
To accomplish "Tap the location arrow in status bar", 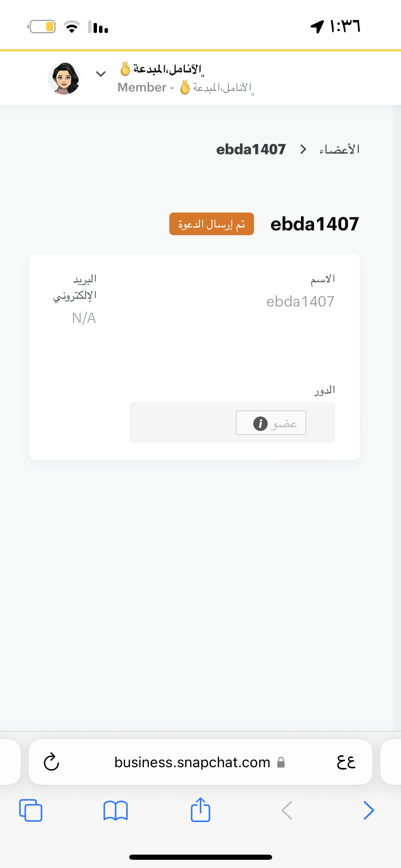I will click(x=317, y=26).
